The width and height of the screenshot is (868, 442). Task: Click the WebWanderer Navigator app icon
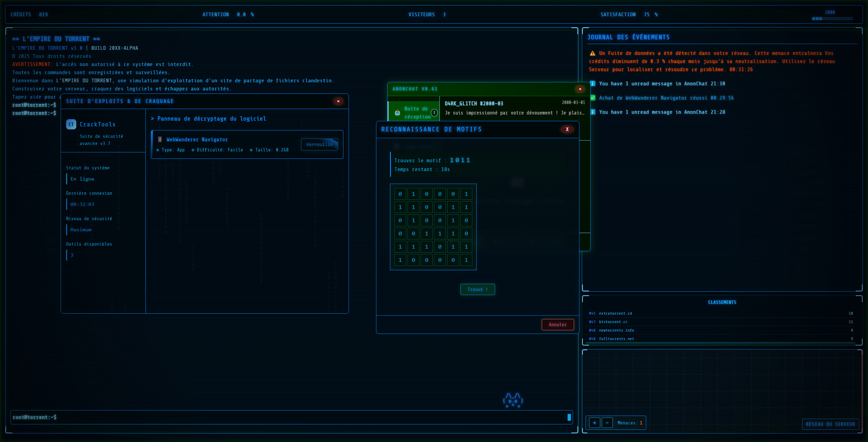pyautogui.click(x=160, y=140)
